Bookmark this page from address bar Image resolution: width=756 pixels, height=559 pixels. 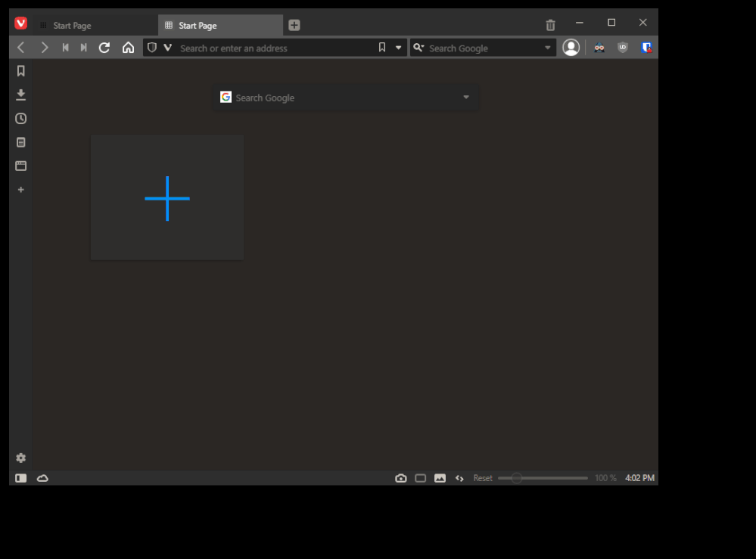coord(382,47)
